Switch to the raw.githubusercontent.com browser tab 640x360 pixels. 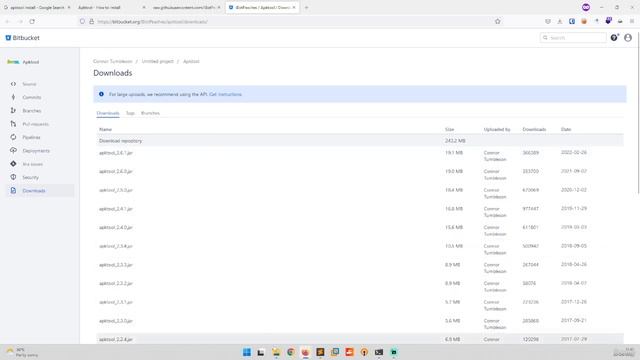point(186,7)
